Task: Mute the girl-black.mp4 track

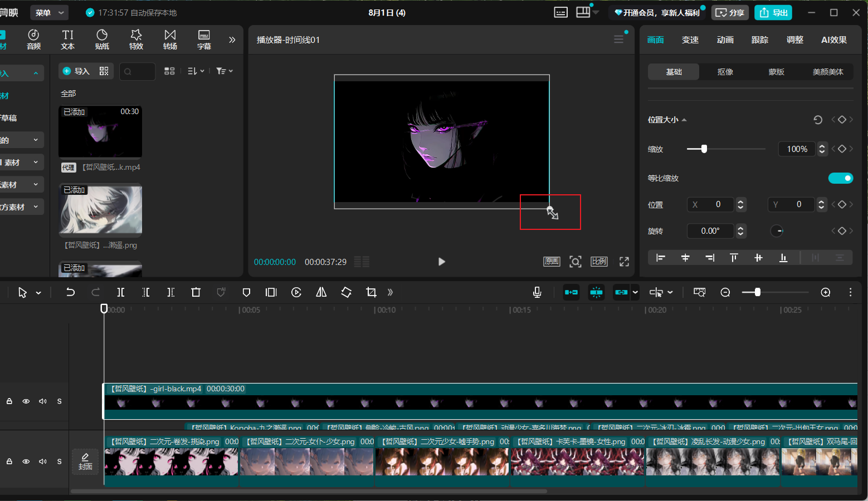Action: [x=43, y=401]
